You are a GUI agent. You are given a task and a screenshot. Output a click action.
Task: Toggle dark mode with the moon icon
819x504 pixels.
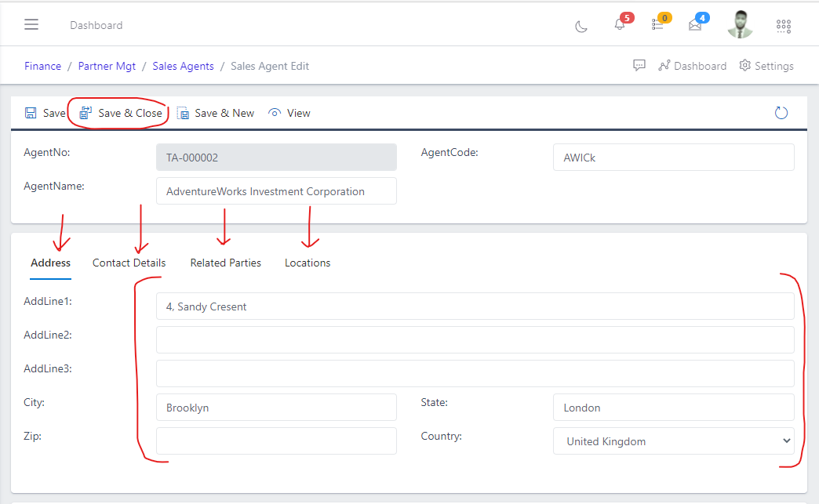(x=581, y=26)
